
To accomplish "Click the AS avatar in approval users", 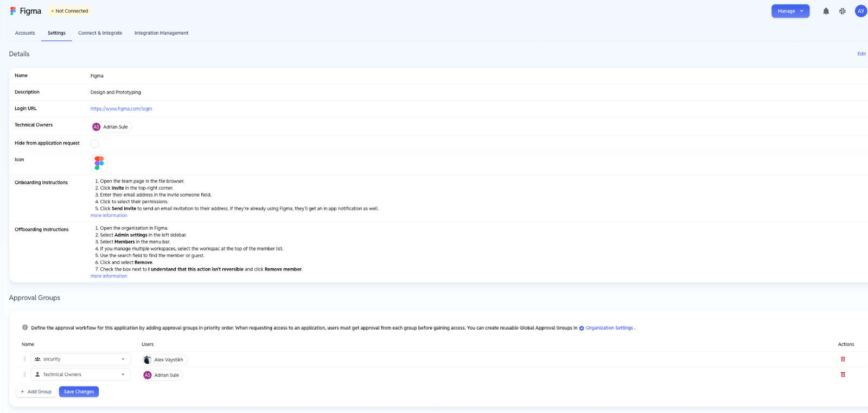I will (148, 375).
